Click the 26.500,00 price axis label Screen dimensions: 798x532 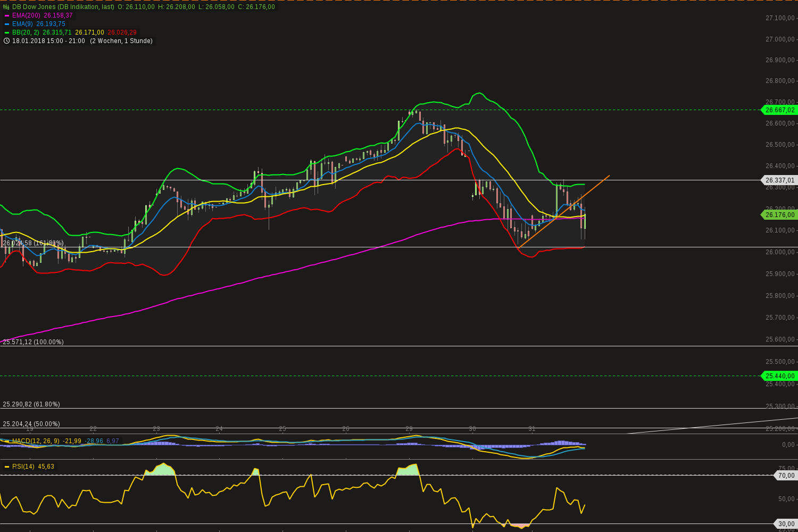(780, 145)
